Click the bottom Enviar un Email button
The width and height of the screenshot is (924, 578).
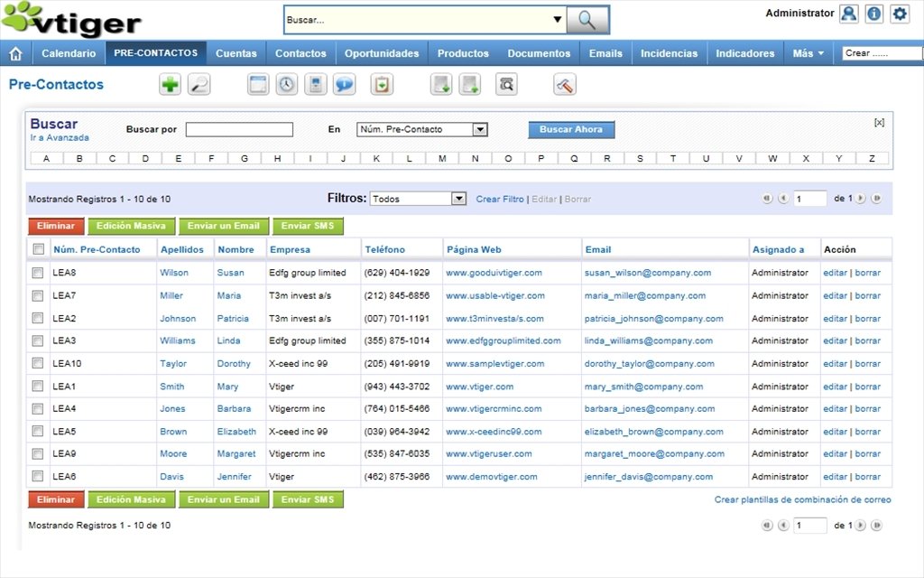point(224,499)
